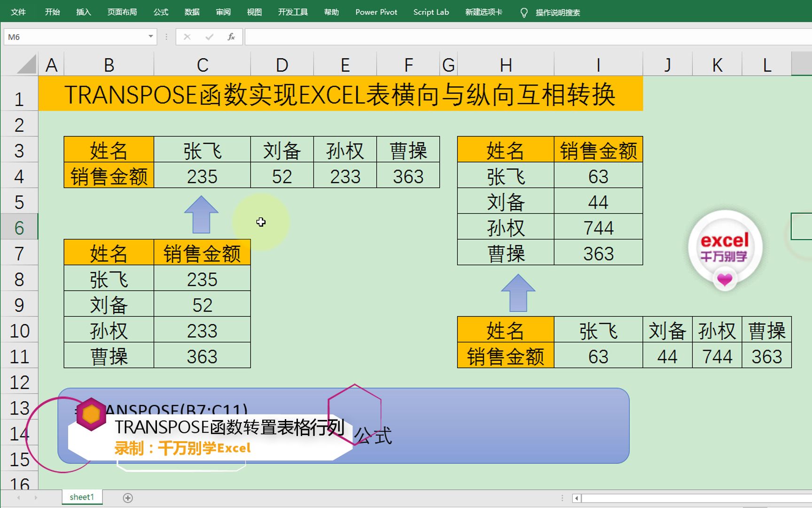The image size is (812, 508).
Task: Click the previous sheet navigation arrow
Action: click(19, 498)
